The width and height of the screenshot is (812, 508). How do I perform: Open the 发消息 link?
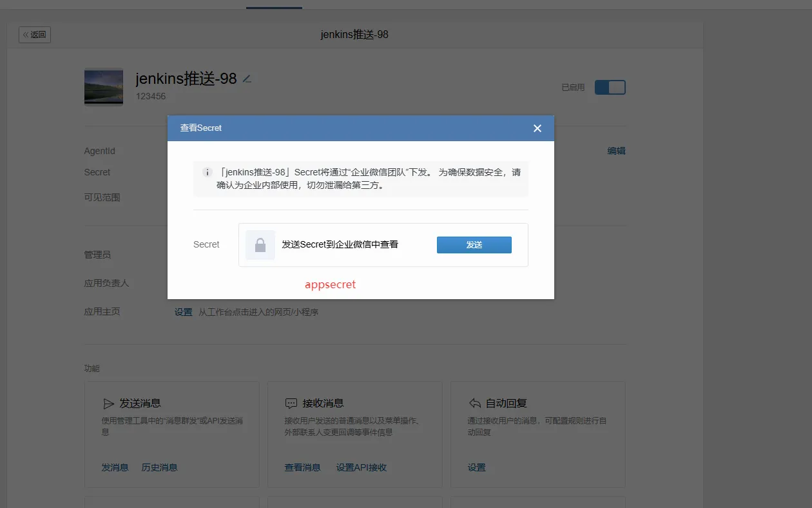tap(115, 467)
